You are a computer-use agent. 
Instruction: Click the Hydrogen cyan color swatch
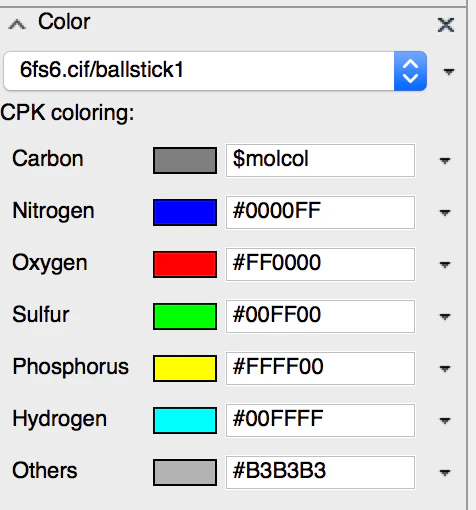pos(185,420)
